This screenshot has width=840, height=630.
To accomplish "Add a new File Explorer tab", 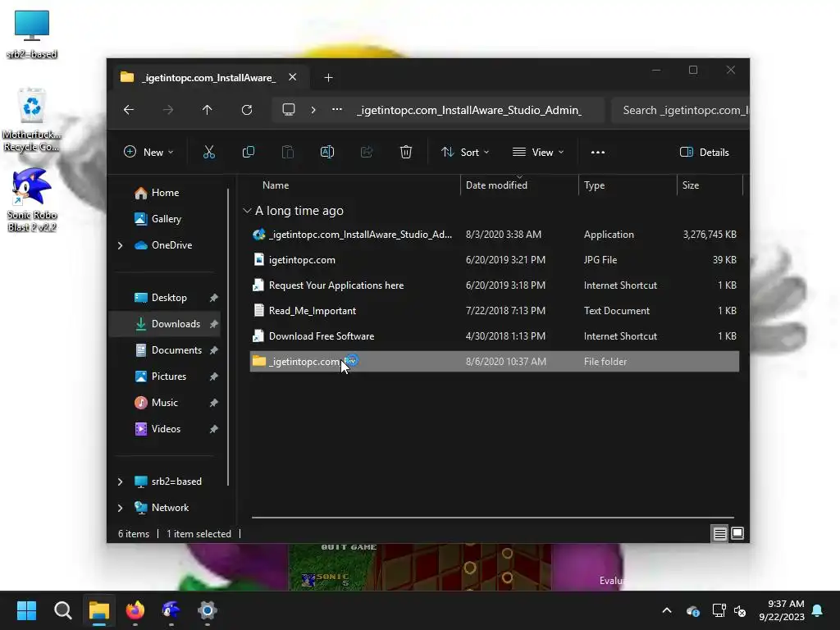I will click(328, 78).
